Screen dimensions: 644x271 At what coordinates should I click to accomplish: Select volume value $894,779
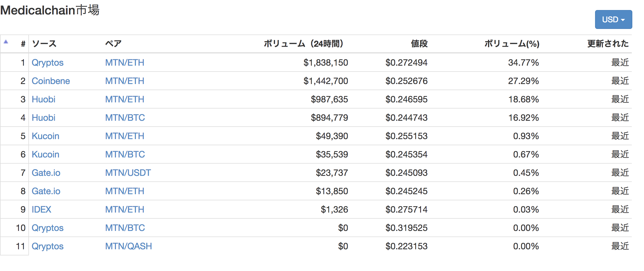(330, 118)
